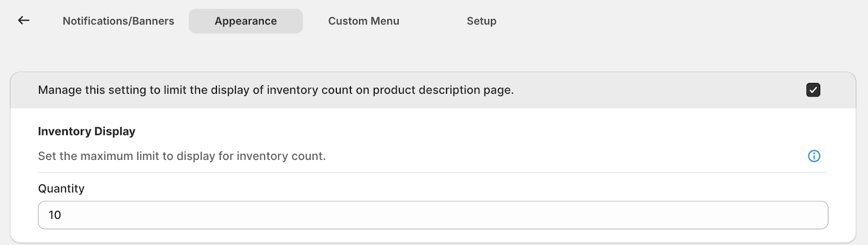The width and height of the screenshot is (868, 245).
Task: Uncheck the inventory count limit checkbox
Action: pyautogui.click(x=813, y=90)
